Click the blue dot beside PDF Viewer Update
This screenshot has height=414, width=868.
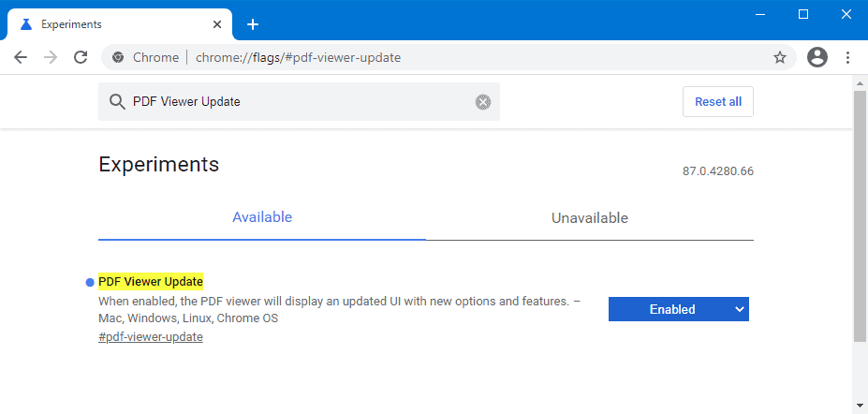click(x=90, y=283)
